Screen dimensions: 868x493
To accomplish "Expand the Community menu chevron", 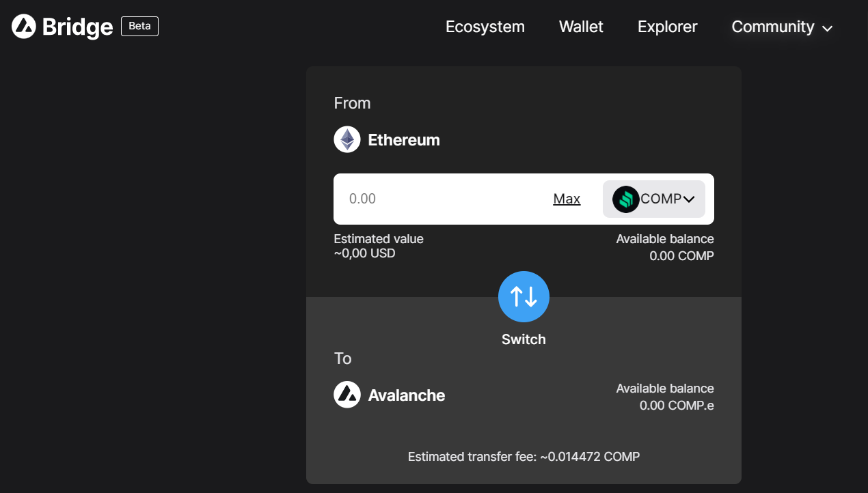I will click(x=827, y=29).
